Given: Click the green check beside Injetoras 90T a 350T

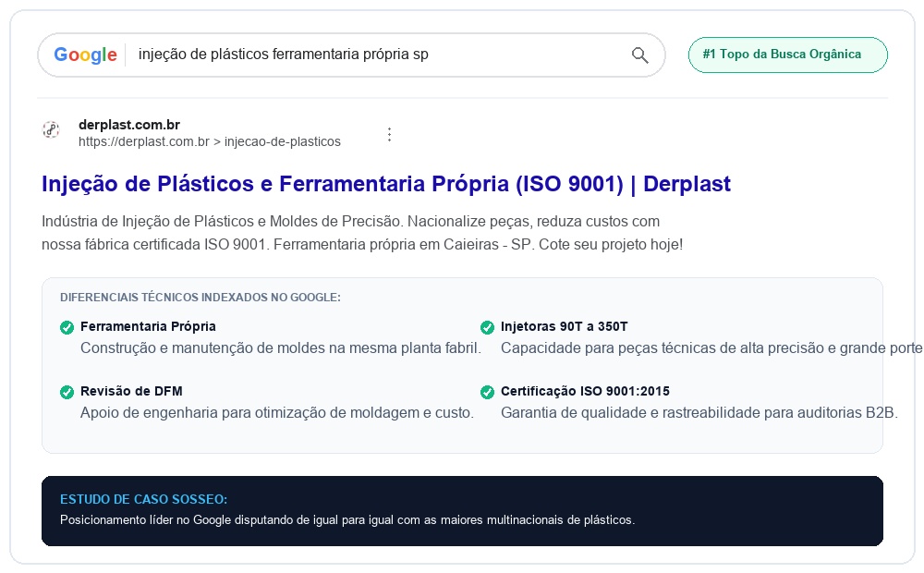Looking at the screenshot, I should click(487, 327).
